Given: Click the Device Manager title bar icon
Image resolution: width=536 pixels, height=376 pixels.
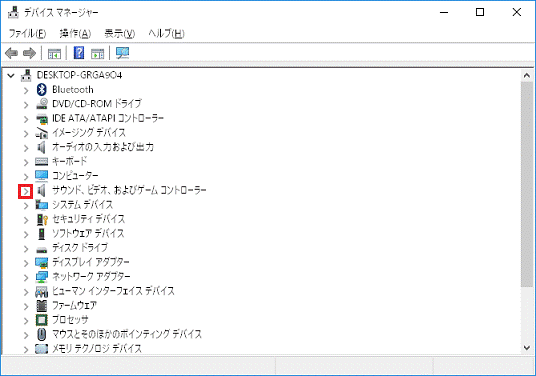Looking at the screenshot, I should (13, 13).
